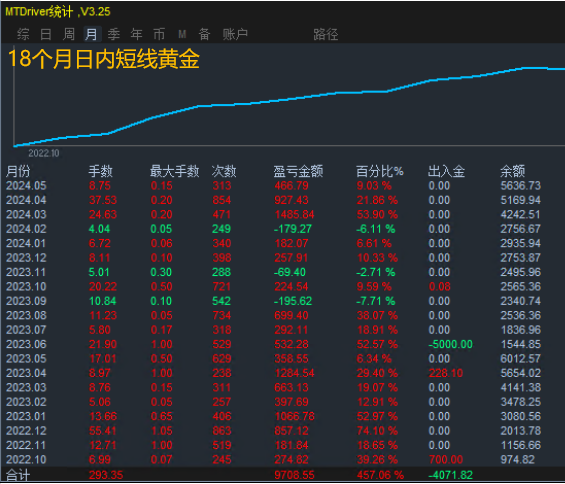Open the M tab
The height and width of the screenshot is (484, 565).
182,34
